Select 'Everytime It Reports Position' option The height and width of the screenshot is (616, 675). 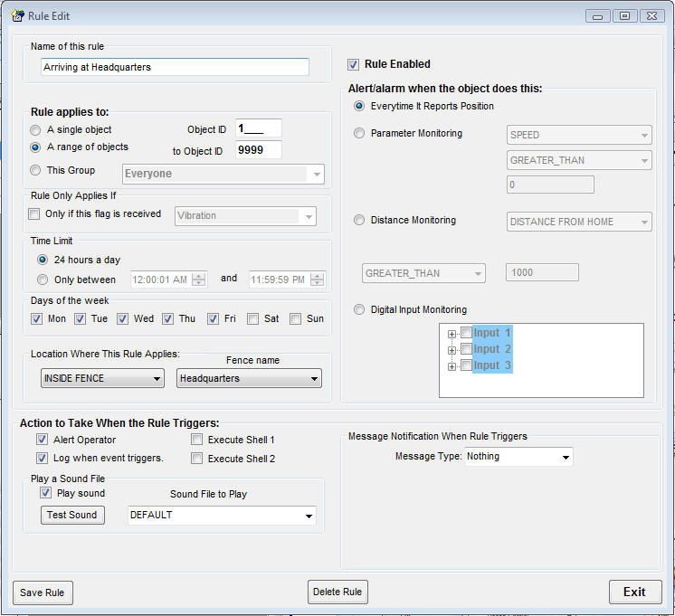pos(359,107)
